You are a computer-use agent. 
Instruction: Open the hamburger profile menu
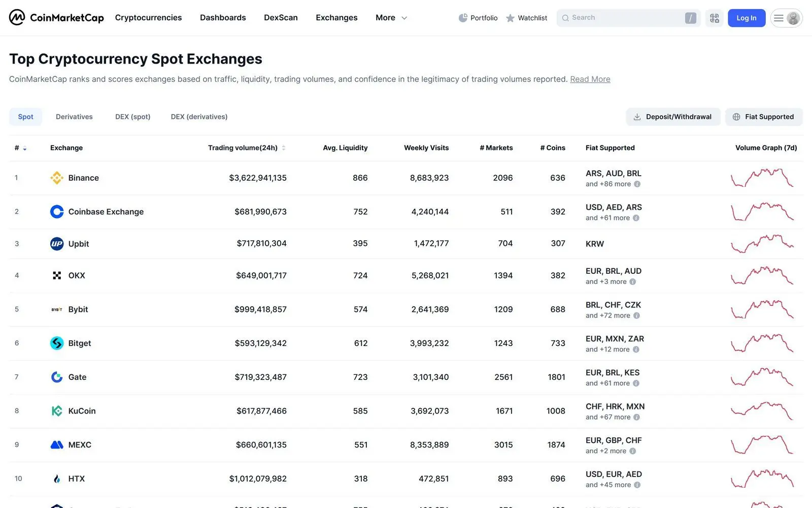(786, 18)
